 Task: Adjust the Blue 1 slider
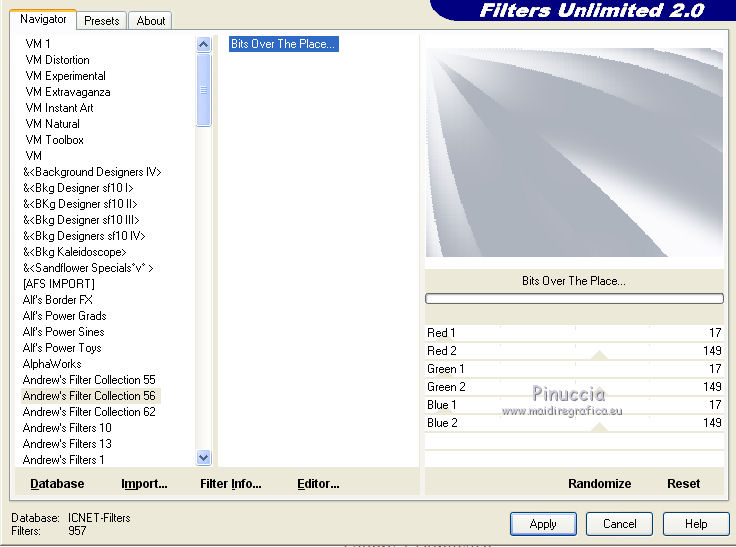(x=574, y=405)
